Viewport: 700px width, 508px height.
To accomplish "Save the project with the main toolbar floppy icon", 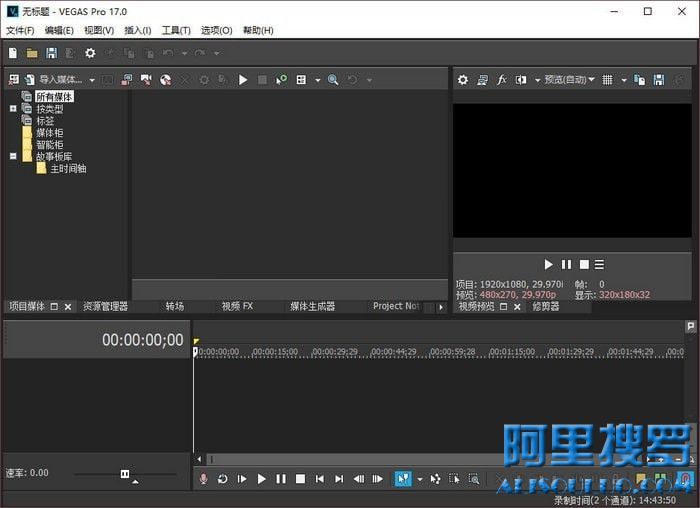I will 51,53.
